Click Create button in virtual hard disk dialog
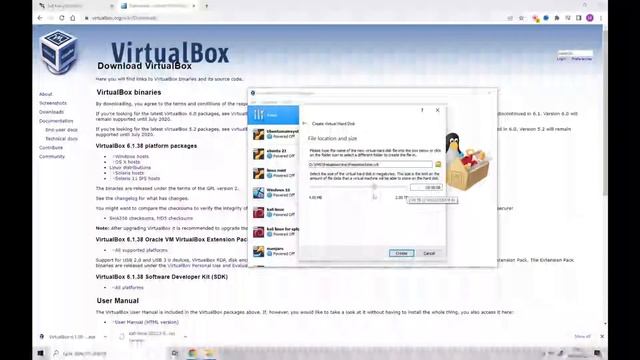Image resolution: width=640 pixels, height=360 pixels. (x=401, y=253)
